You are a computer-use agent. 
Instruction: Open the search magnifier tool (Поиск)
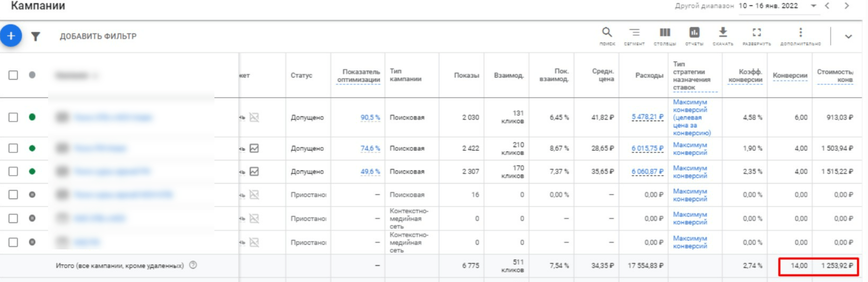point(607,36)
